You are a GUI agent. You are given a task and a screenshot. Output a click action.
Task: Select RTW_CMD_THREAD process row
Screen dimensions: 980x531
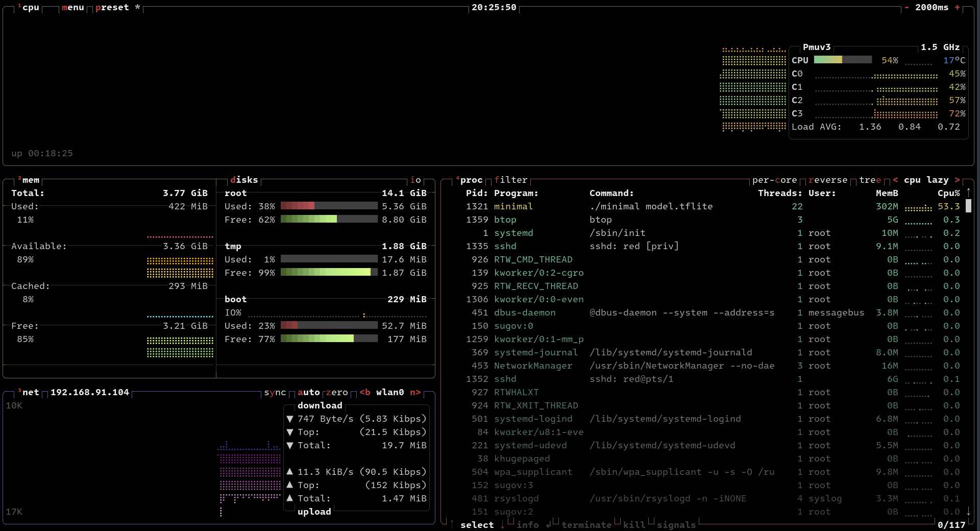[713, 260]
